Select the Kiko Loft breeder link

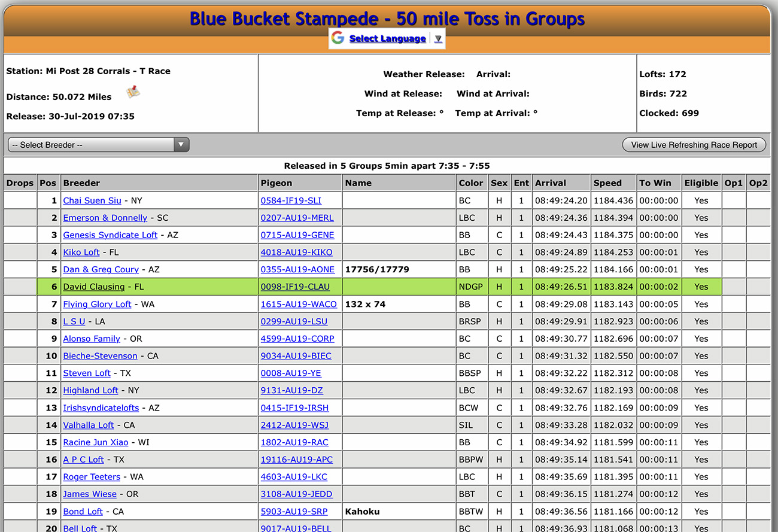pyautogui.click(x=81, y=253)
